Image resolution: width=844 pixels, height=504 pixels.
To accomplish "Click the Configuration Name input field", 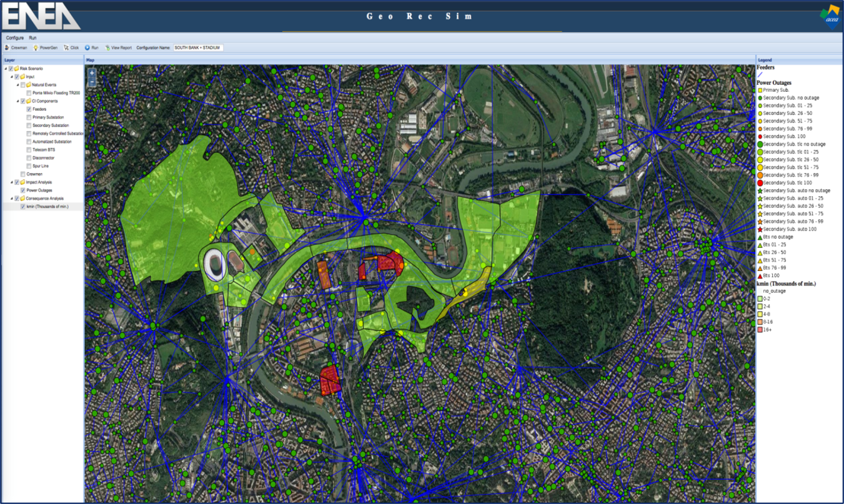I will coord(198,47).
